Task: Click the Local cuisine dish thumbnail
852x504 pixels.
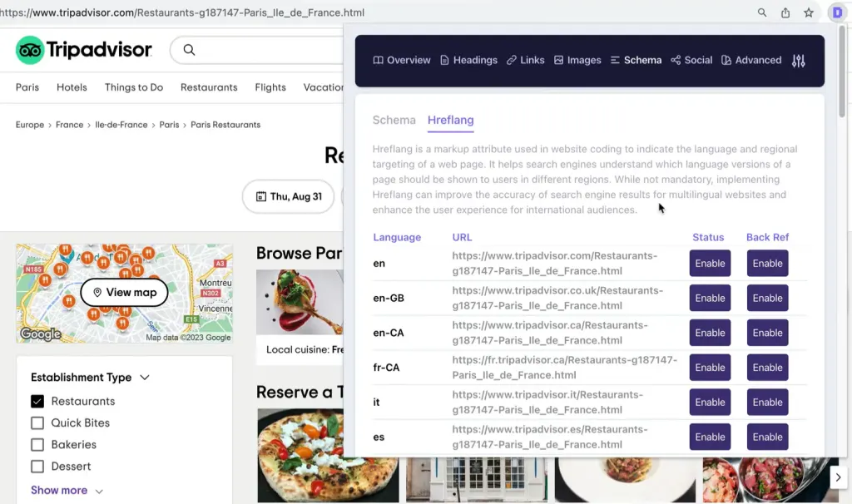Action: click(x=300, y=302)
